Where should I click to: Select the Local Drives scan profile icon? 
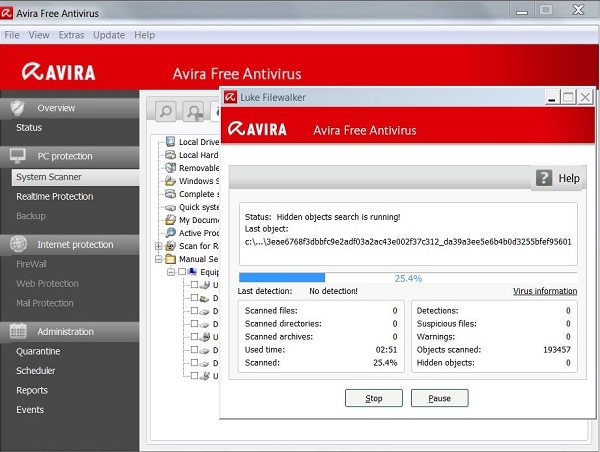pyautogui.click(x=170, y=142)
